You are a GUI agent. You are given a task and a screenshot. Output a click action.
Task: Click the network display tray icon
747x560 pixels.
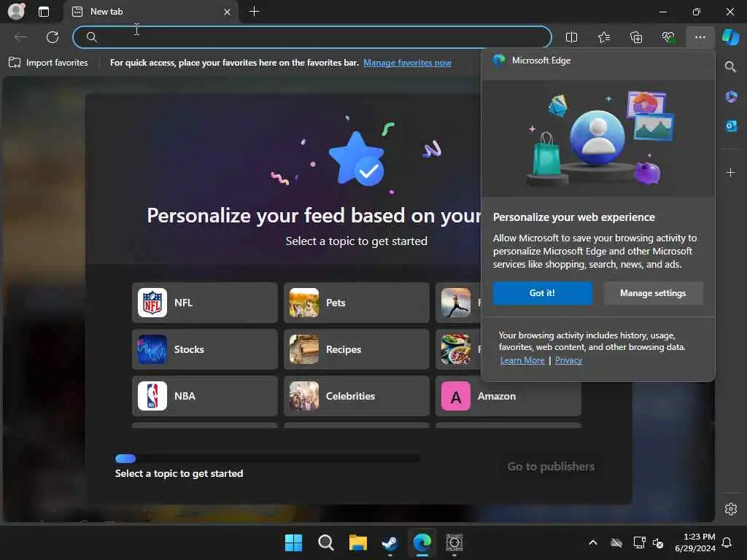pos(639,542)
